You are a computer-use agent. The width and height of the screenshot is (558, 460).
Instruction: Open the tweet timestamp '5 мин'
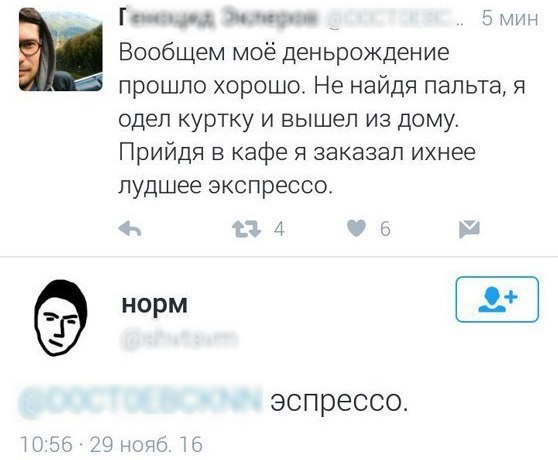coord(510,19)
